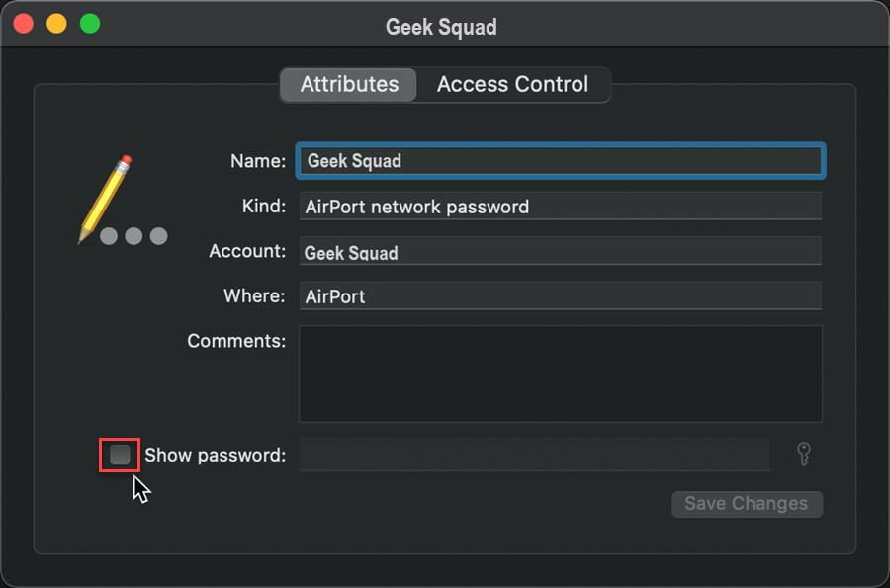Click the Where label text

coord(254,295)
